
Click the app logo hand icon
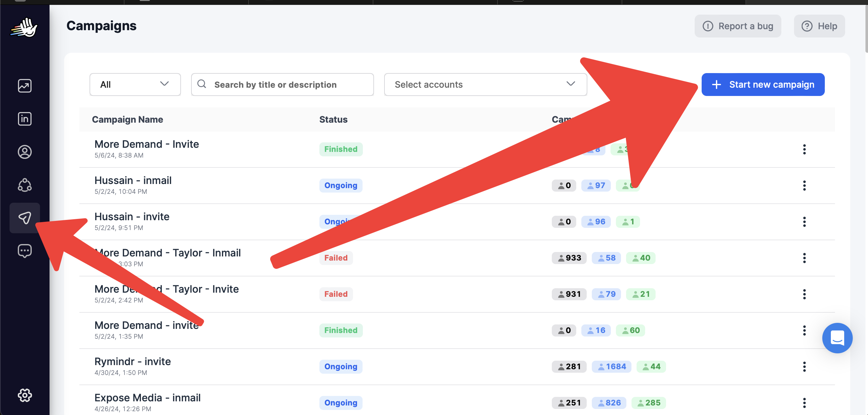(24, 27)
